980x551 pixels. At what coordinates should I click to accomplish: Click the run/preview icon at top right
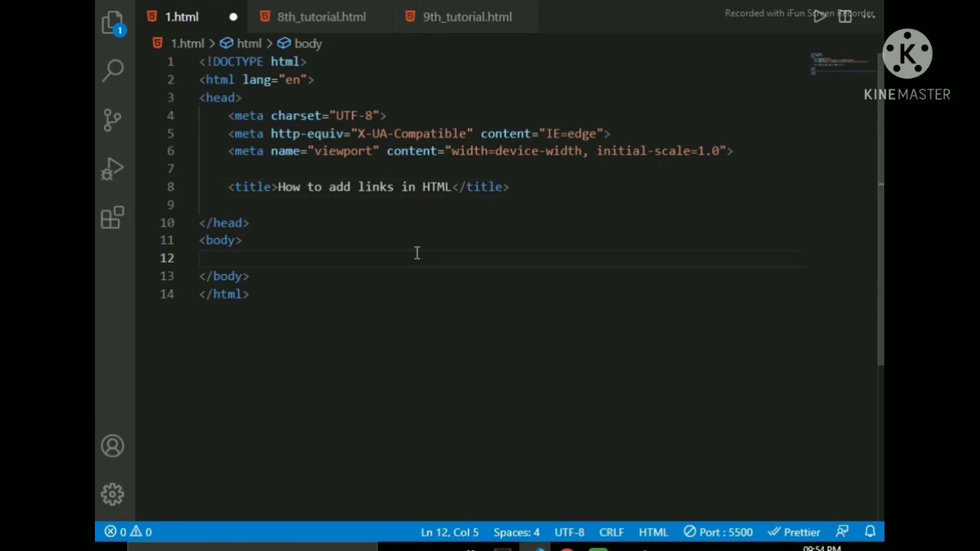point(819,16)
